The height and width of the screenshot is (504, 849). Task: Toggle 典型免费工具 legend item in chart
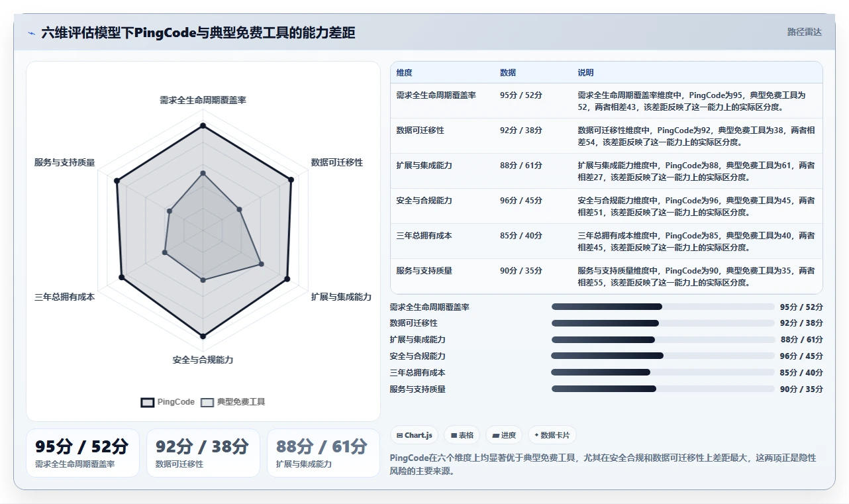coord(233,402)
